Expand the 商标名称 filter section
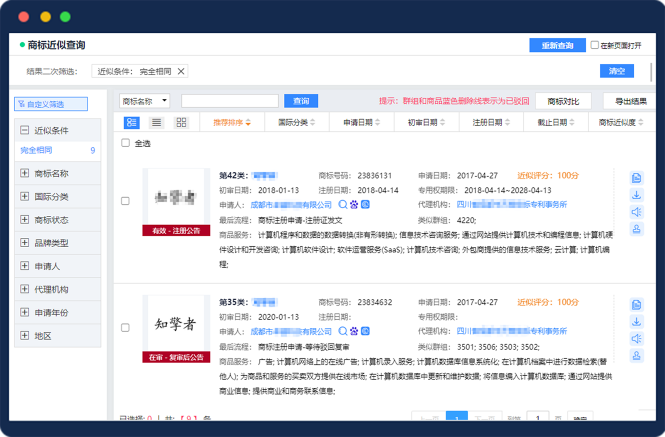This screenshot has width=665, height=437. (x=25, y=173)
